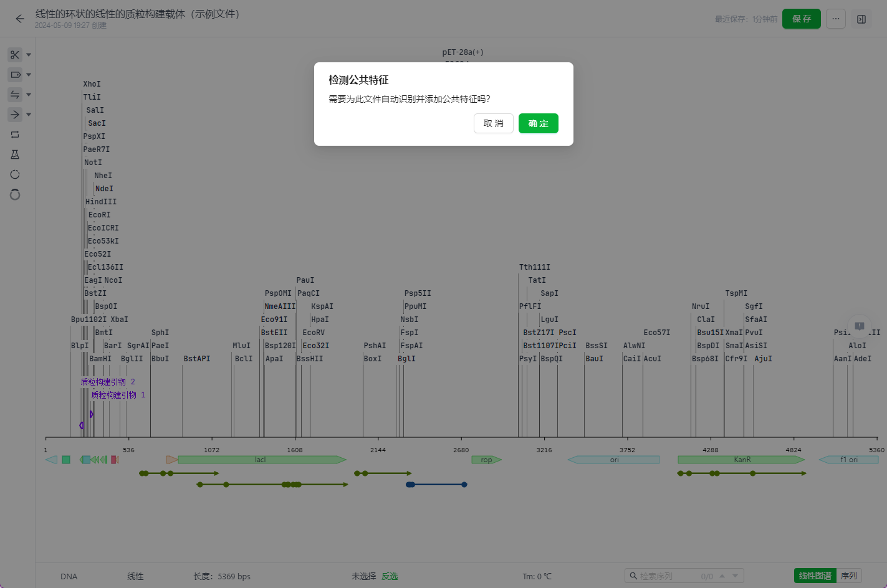The image size is (887, 588).
Task: Expand dropdown arrow beside tag tool
Action: [29, 75]
